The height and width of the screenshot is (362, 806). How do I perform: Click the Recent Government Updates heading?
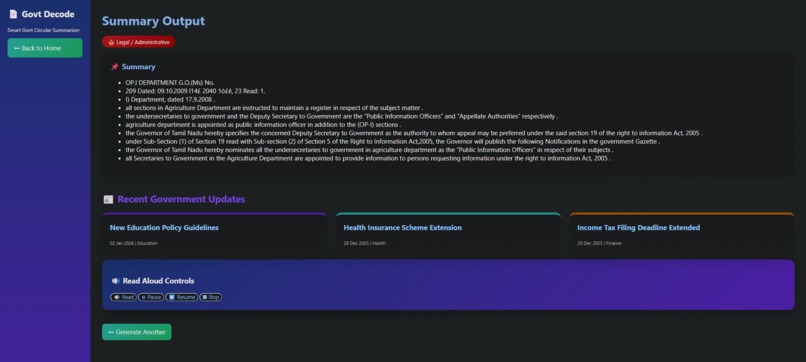[x=181, y=199]
